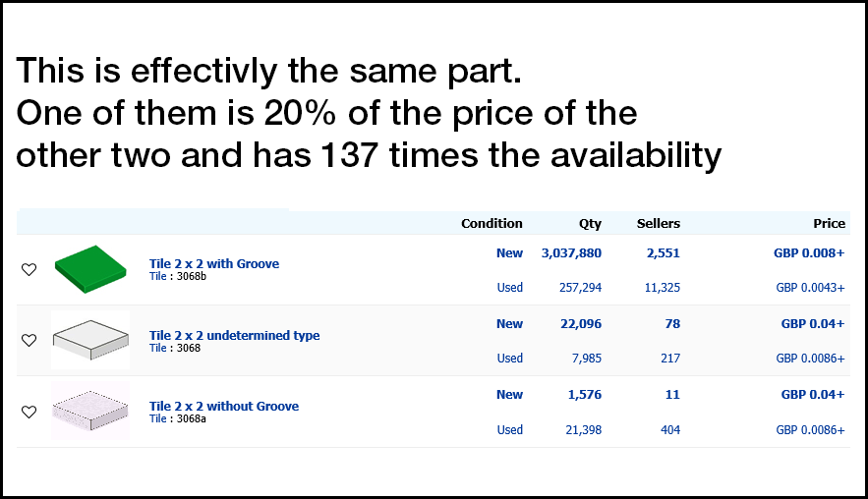Select Used condition for 3068b tile
Screen dimensions: 868x499
coord(510,288)
